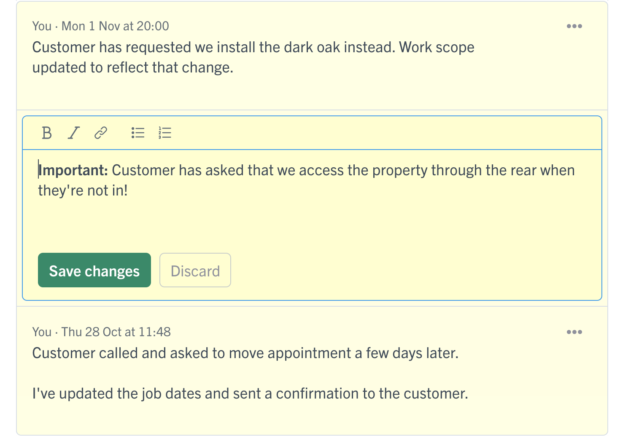Select the dark oak note text
The width and height of the screenshot is (620, 439).
coord(253,57)
